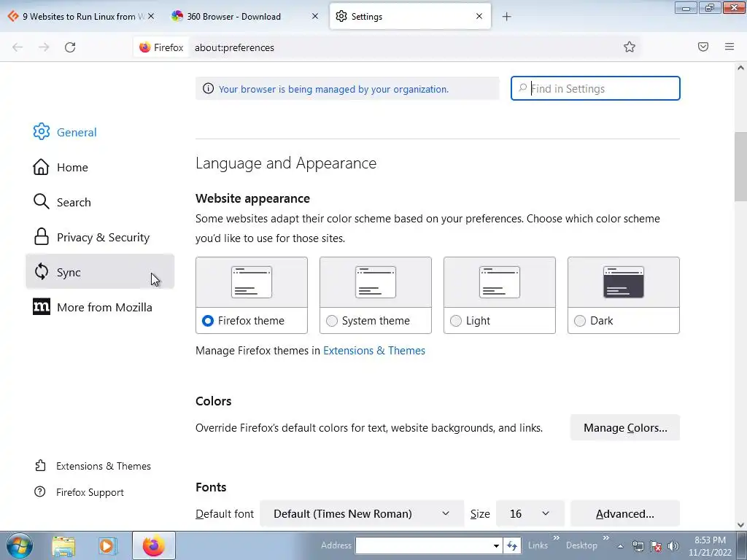Close the 360 Browser - Download tab
The height and width of the screenshot is (560, 747).
tap(315, 16)
